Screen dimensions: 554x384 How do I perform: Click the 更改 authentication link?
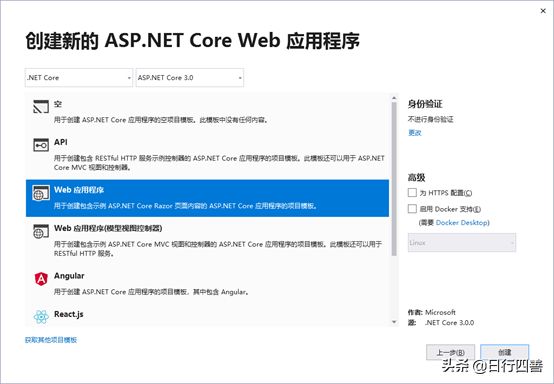click(415, 133)
